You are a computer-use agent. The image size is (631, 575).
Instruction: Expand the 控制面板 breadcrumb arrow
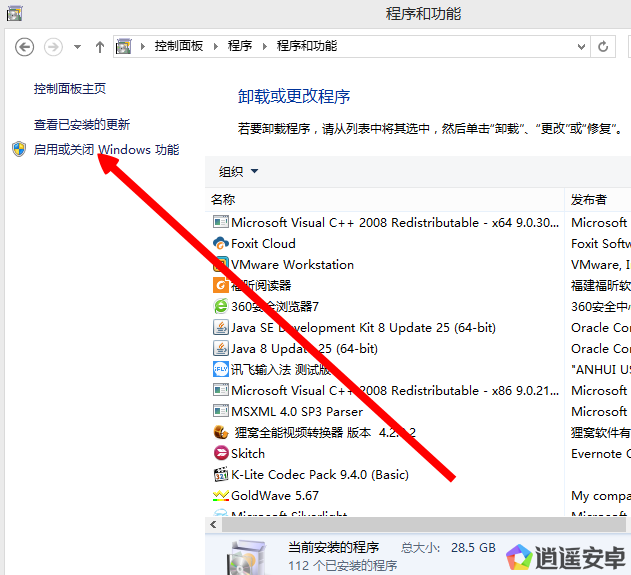(216, 46)
